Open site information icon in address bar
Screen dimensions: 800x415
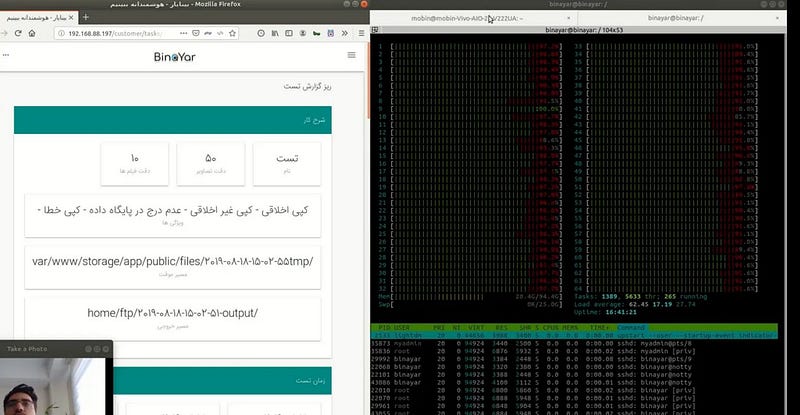(x=61, y=33)
